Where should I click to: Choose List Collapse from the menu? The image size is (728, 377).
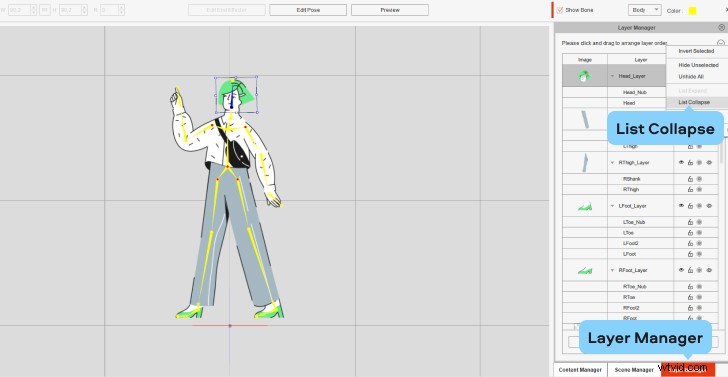694,102
